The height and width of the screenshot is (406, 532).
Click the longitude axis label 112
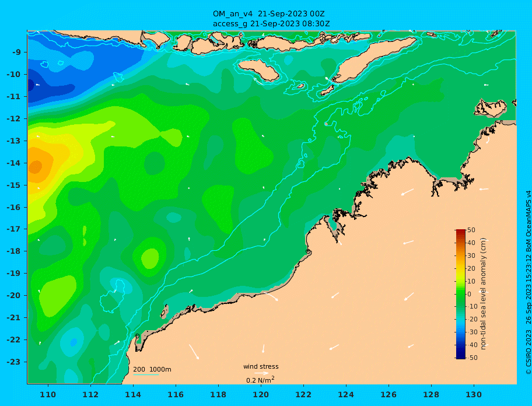[90, 394]
